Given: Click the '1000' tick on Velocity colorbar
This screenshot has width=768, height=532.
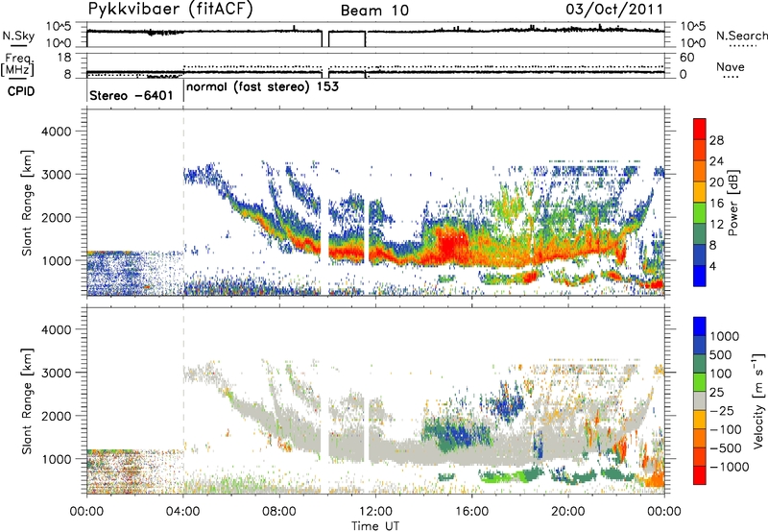Looking at the screenshot, I should point(724,336).
